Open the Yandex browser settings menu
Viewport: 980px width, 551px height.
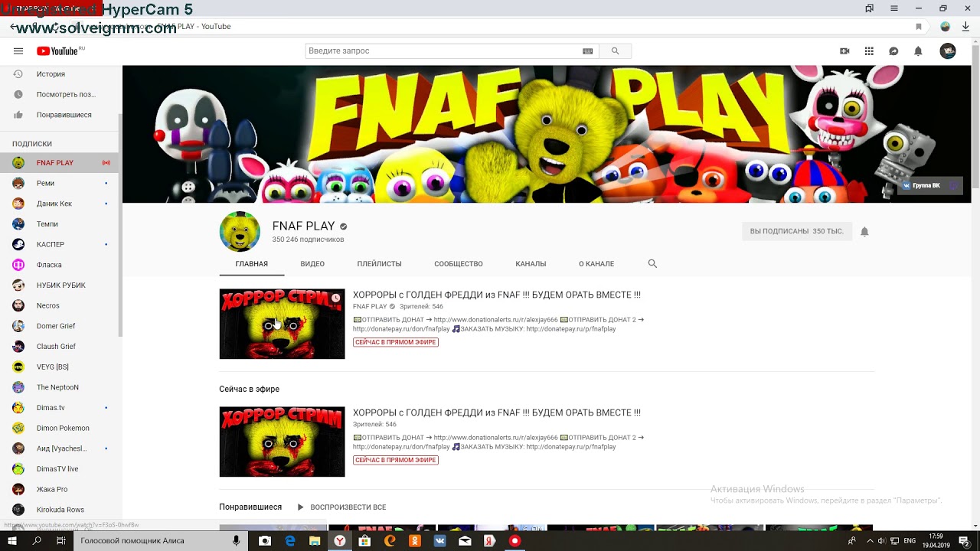[893, 8]
